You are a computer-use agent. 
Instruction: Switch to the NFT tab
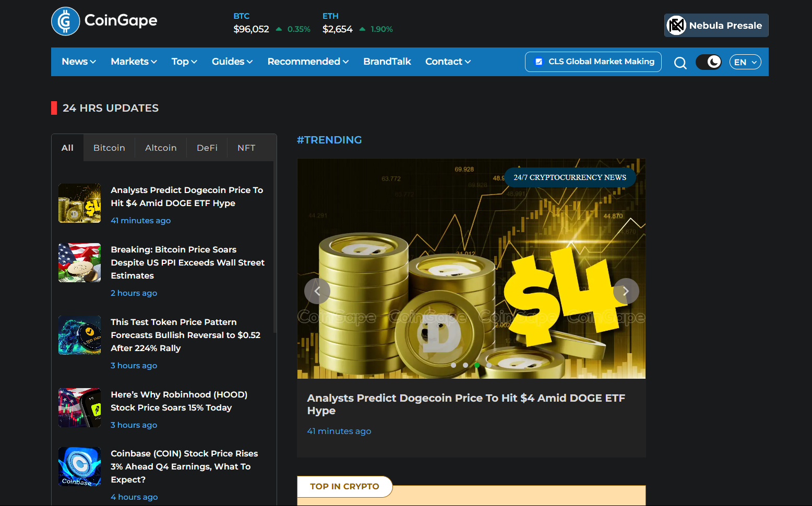246,148
